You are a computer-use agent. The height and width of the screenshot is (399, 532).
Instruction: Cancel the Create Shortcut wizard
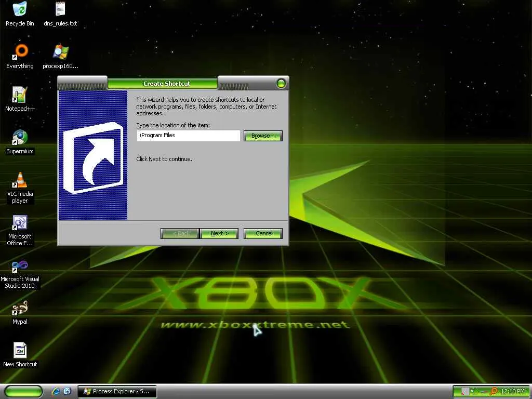click(x=263, y=233)
